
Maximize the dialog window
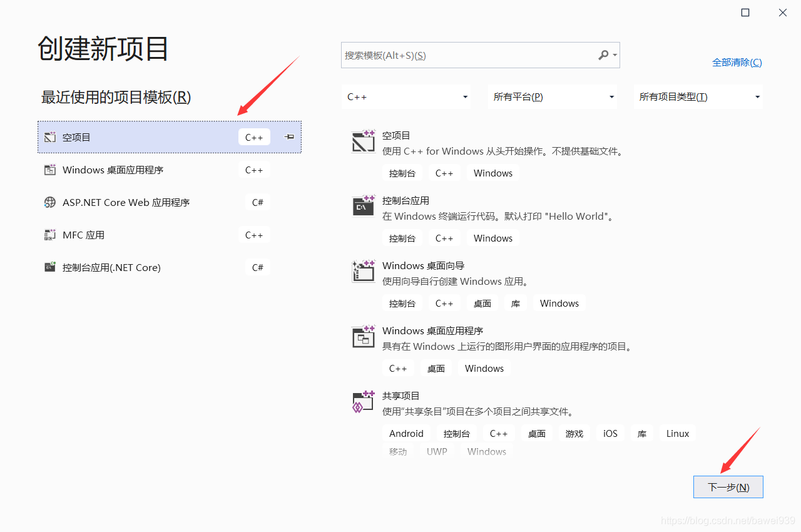745,13
